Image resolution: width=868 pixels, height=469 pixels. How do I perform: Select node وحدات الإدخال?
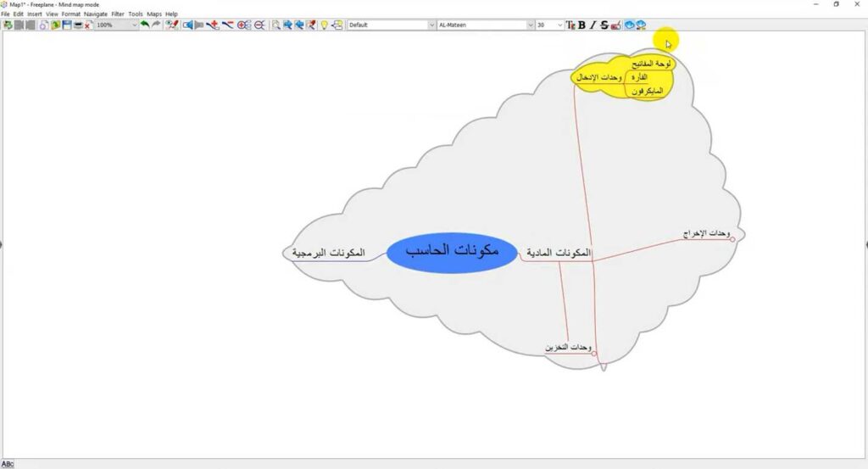[x=599, y=77]
